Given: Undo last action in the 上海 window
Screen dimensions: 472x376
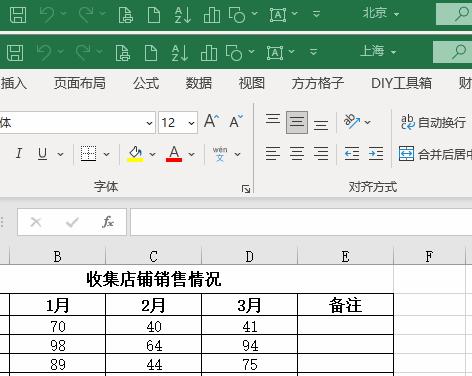Looking at the screenshot, I should (x=44, y=53).
